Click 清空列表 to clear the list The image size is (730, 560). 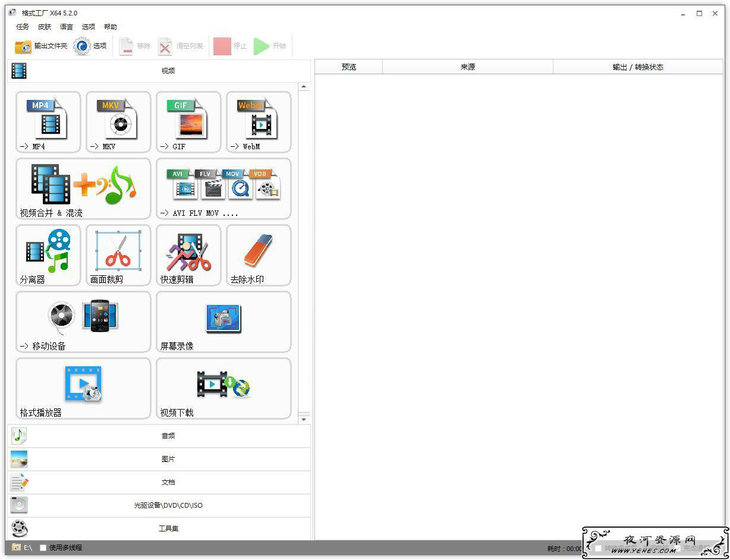pyautogui.click(x=181, y=46)
